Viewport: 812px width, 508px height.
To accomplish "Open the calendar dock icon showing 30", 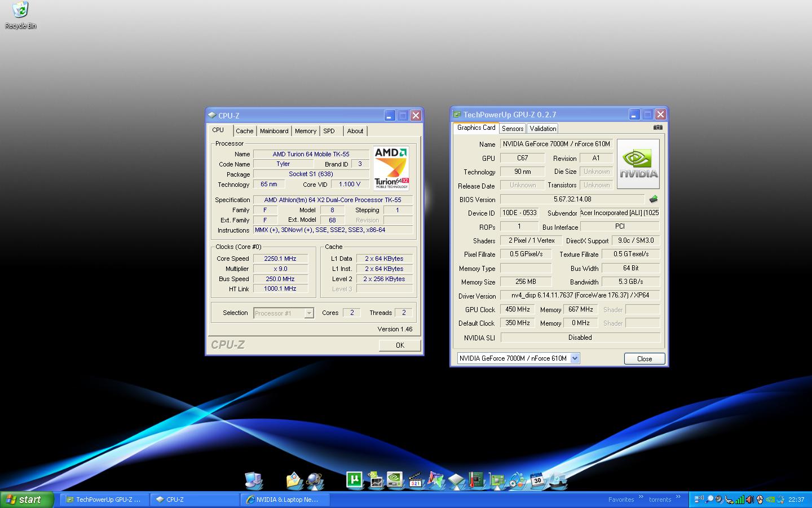I will tap(537, 480).
